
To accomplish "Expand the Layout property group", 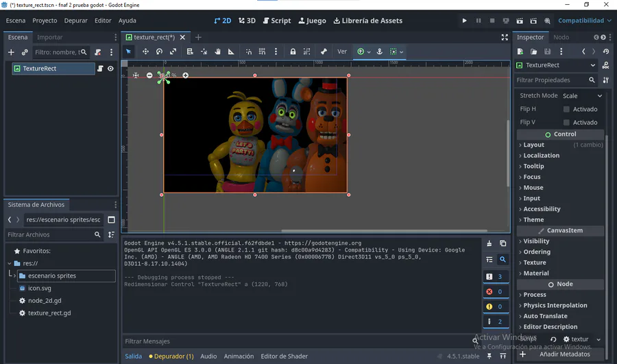I will coord(560,145).
